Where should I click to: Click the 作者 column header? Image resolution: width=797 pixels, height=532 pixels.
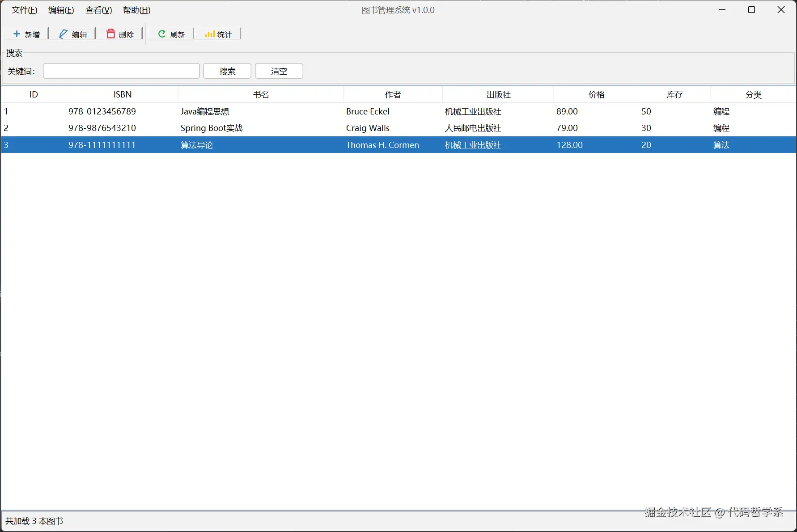point(393,94)
